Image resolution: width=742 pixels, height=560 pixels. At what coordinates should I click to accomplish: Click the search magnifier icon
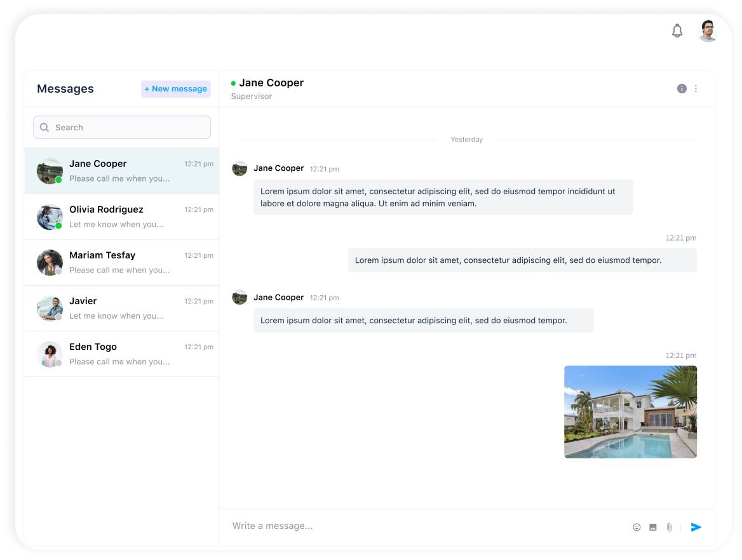[x=44, y=128]
